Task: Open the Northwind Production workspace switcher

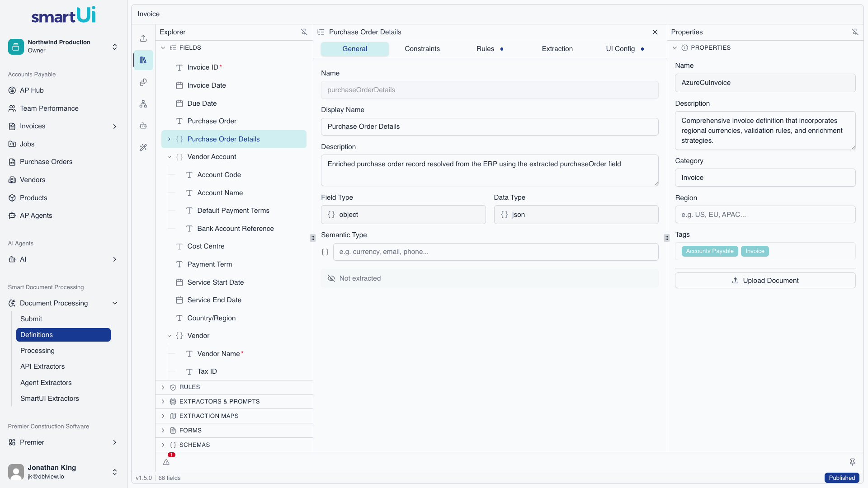Action: tap(63, 46)
